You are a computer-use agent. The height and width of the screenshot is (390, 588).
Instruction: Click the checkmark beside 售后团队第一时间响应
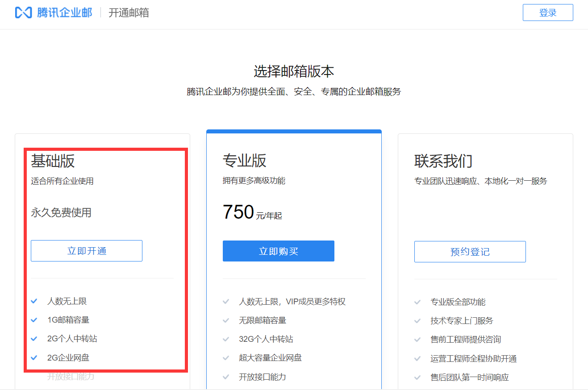coord(417,377)
